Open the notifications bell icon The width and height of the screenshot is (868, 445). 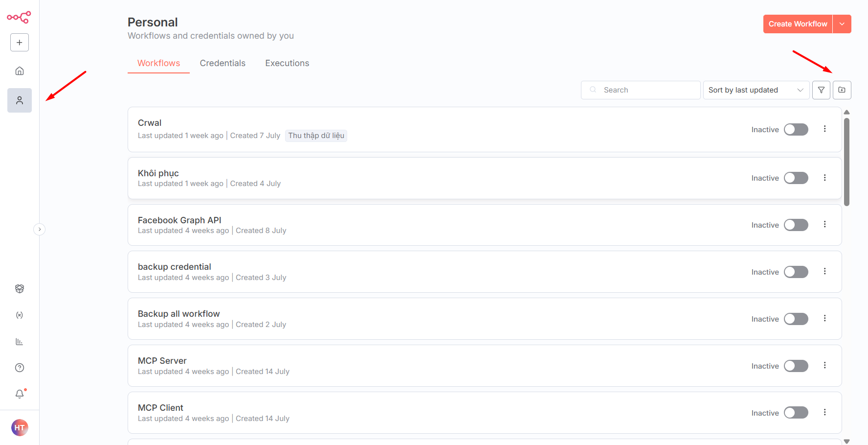click(20, 394)
